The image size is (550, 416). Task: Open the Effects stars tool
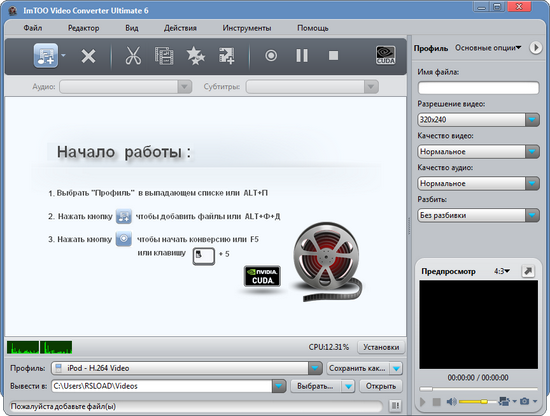click(195, 55)
